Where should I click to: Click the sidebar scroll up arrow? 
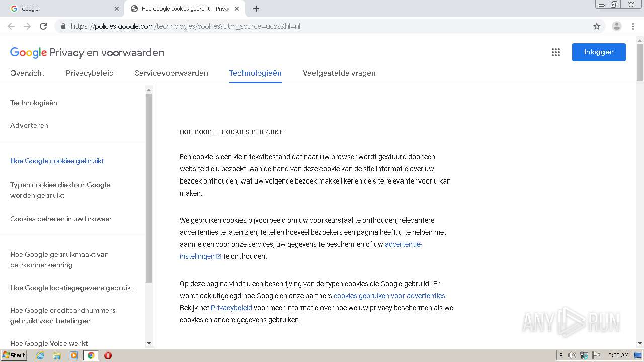click(x=148, y=90)
